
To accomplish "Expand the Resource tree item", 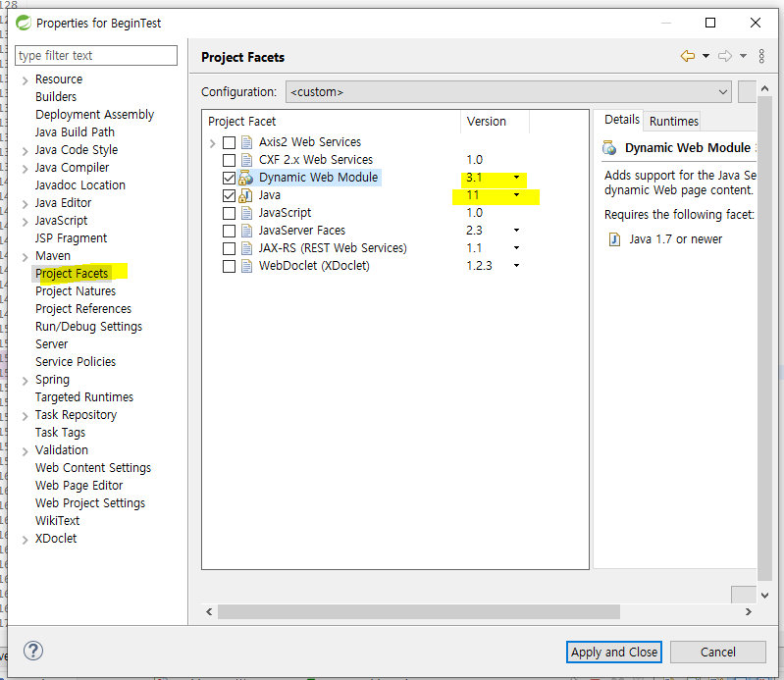I will [x=25, y=80].
